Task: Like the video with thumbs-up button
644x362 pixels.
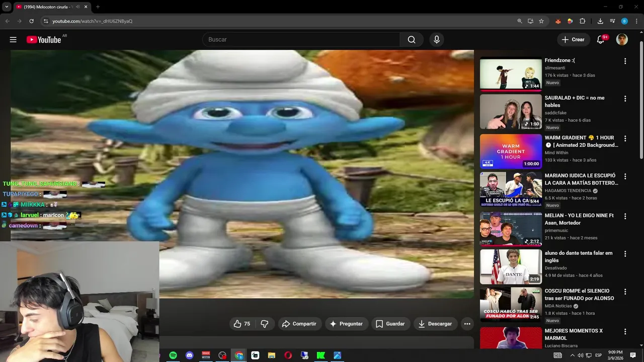Action: coord(242,324)
